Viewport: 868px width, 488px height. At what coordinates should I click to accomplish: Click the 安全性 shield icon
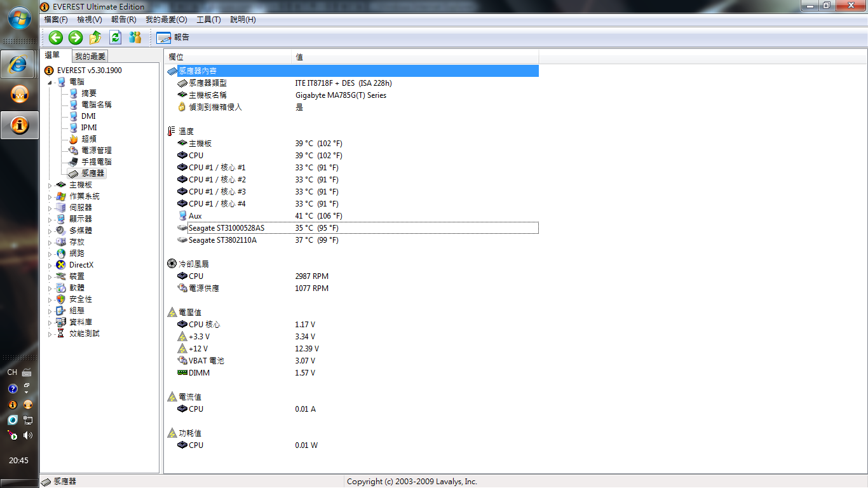(61, 299)
